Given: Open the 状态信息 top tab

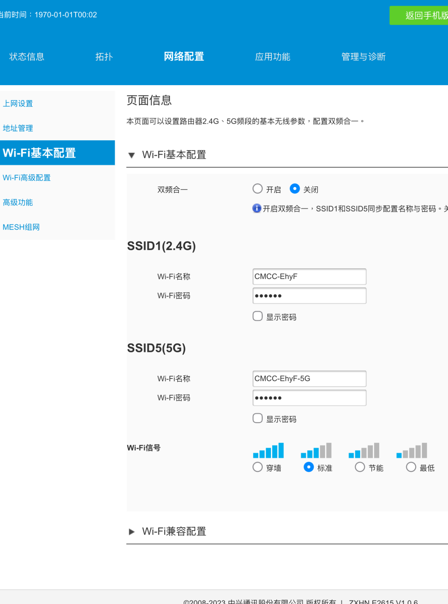Looking at the screenshot, I should pyautogui.click(x=27, y=57).
